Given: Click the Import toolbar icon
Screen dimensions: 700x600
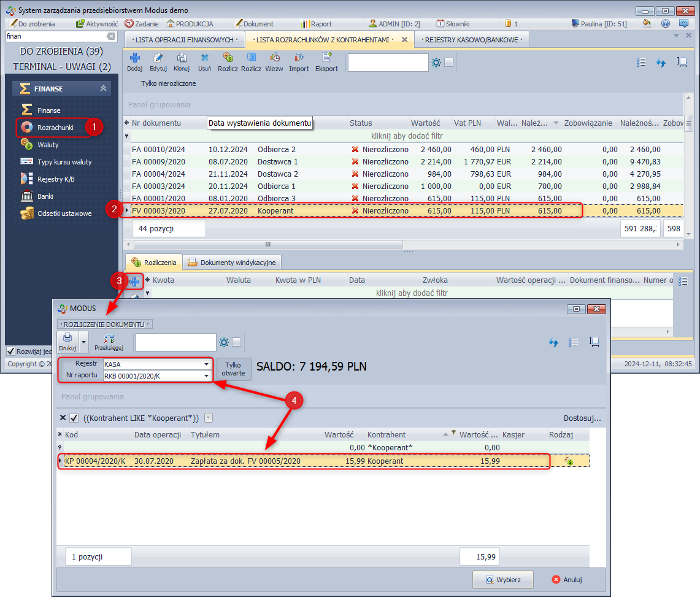Looking at the screenshot, I should coord(299,58).
